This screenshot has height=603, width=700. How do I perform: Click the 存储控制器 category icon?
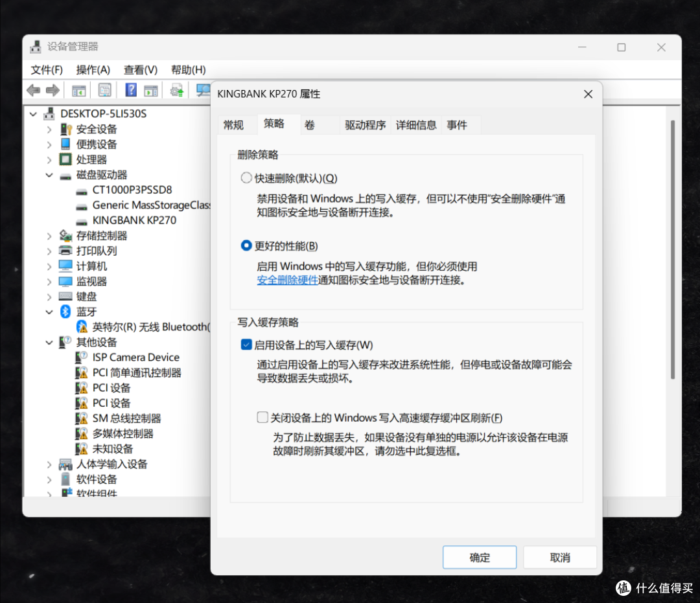(x=65, y=236)
